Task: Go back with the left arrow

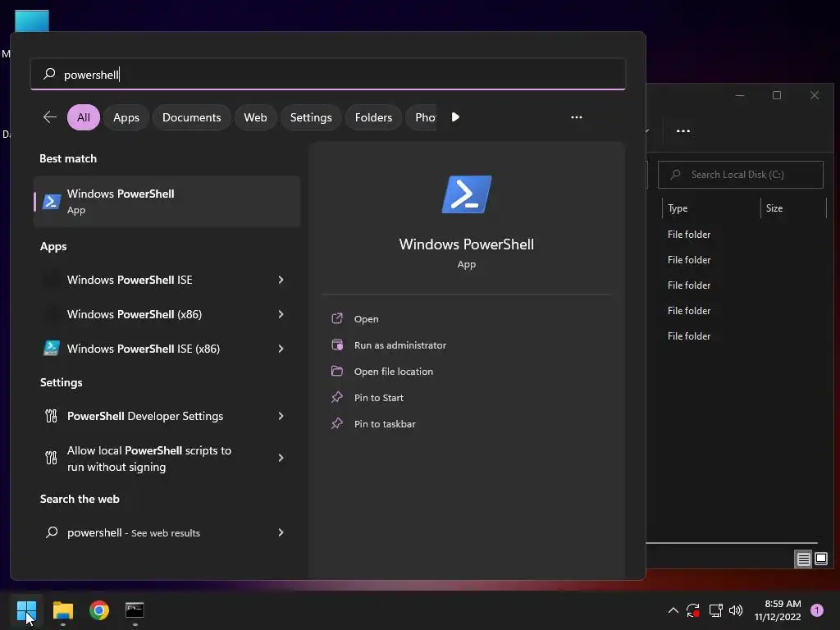Action: coord(50,116)
